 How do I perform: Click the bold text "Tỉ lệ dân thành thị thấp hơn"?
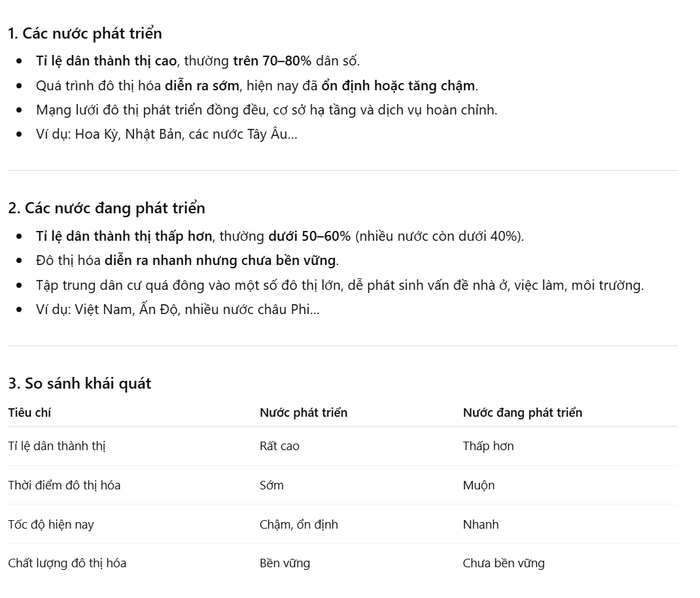(x=124, y=236)
